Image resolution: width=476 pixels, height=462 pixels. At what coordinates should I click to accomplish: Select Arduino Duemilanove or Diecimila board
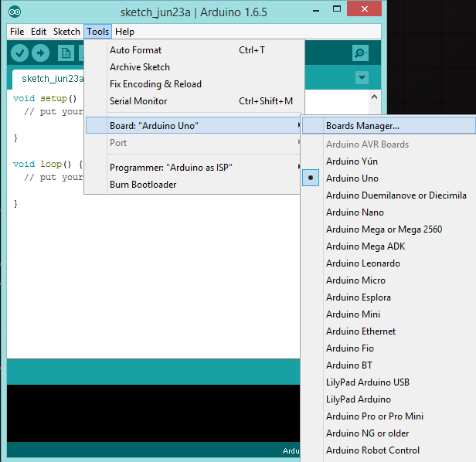tap(389, 195)
